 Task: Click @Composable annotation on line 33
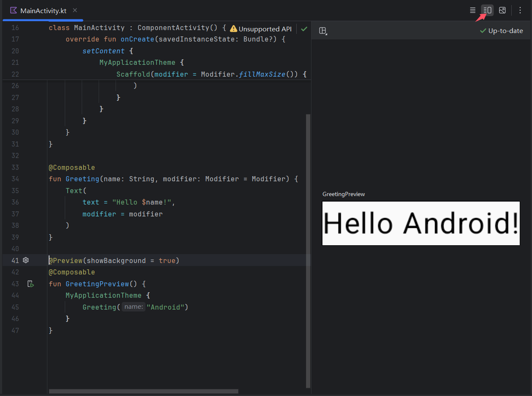72,167
